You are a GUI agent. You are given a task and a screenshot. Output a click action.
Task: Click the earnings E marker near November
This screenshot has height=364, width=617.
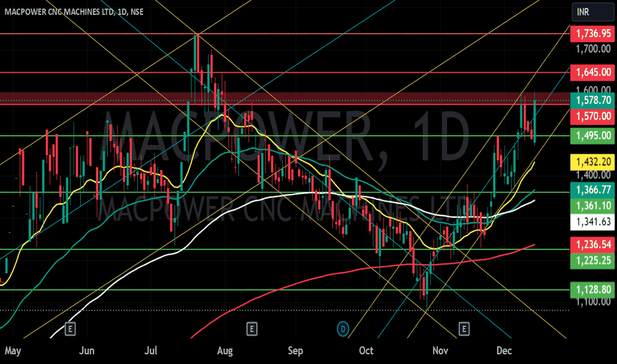(464, 328)
